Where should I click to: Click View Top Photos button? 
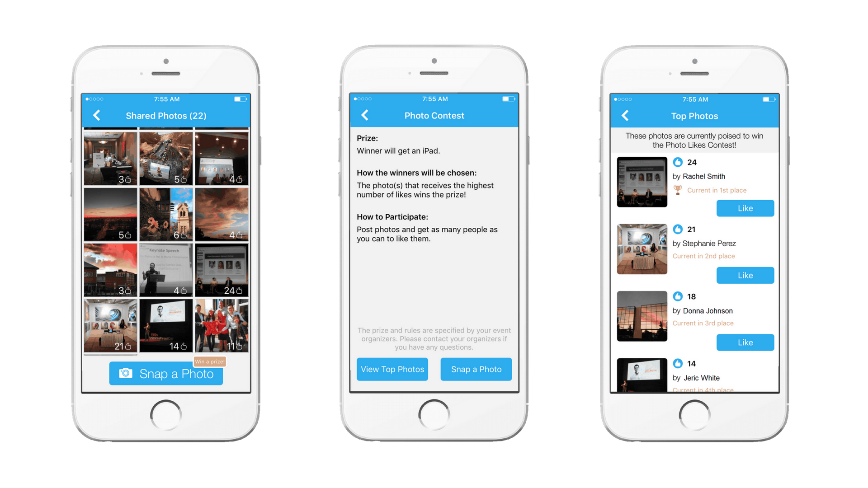click(392, 370)
